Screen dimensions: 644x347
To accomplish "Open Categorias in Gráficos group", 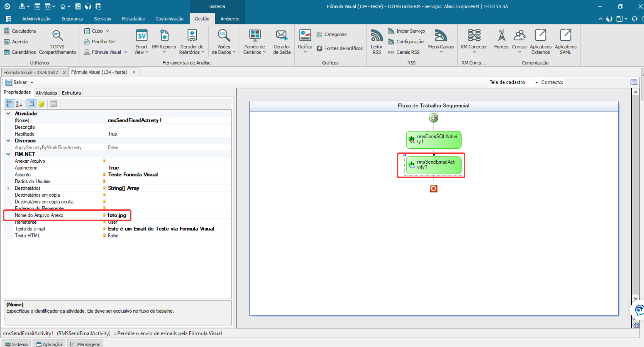I will click(332, 34).
